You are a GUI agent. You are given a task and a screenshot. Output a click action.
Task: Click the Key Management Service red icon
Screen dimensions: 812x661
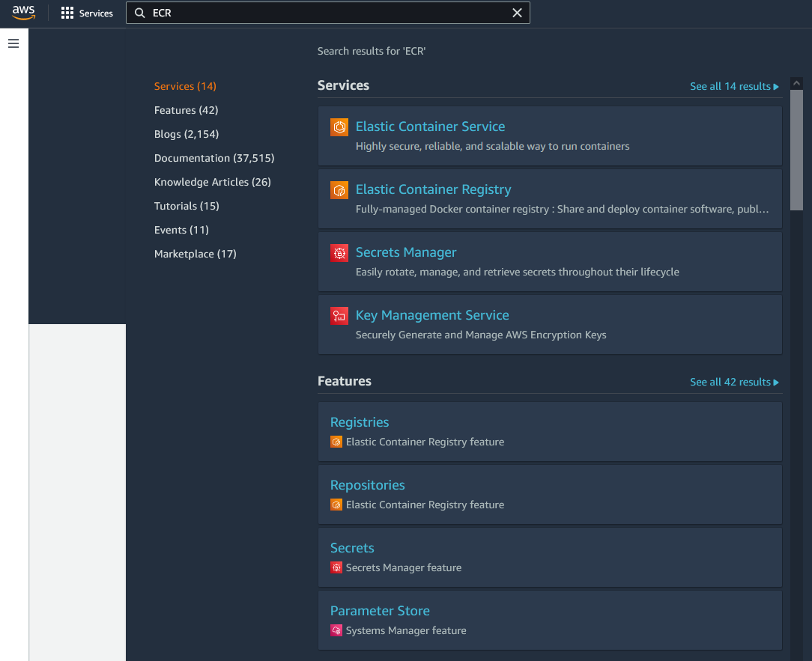(x=339, y=316)
